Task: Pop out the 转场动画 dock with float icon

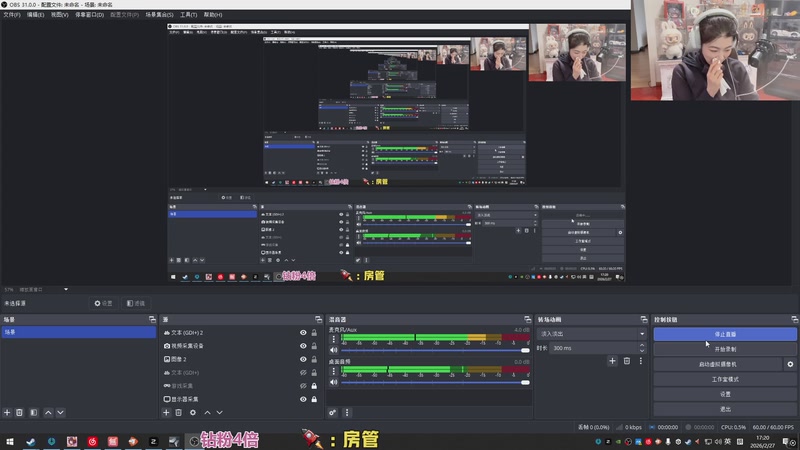Action: [644, 319]
